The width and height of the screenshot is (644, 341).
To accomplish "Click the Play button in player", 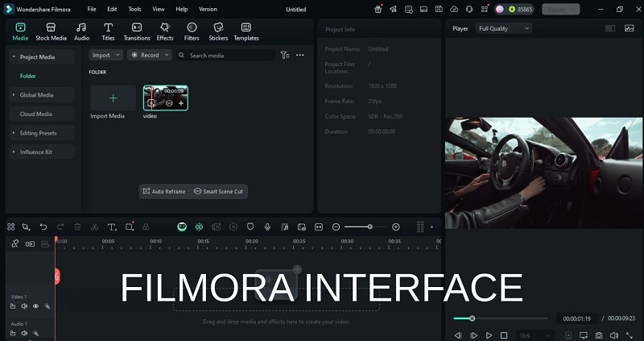I will (x=489, y=335).
